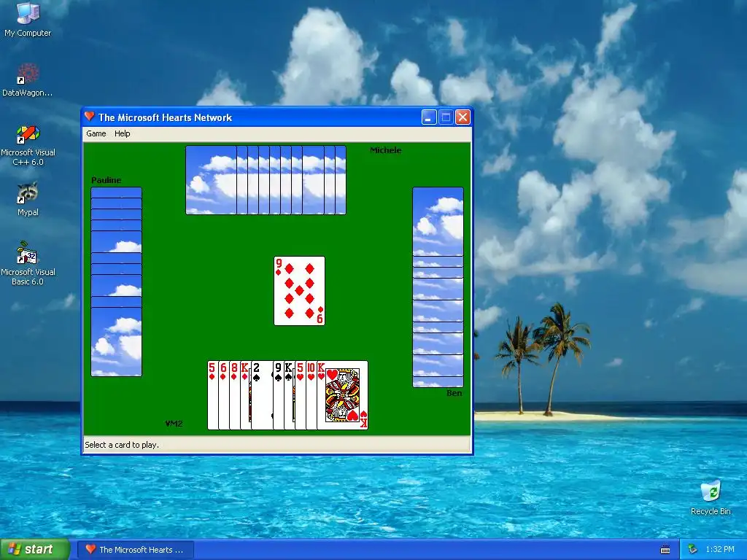The image size is (747, 560).
Task: Click the 9 of diamonds on the table
Action: (299, 291)
